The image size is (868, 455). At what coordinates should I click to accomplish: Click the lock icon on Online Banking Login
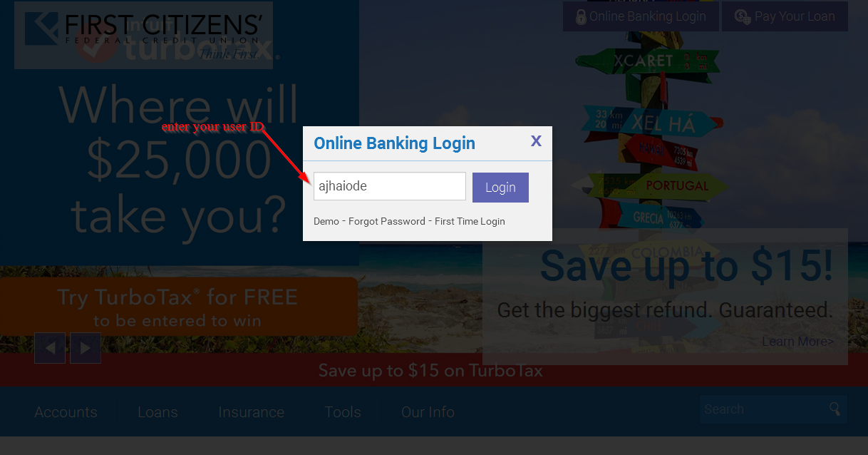click(581, 16)
